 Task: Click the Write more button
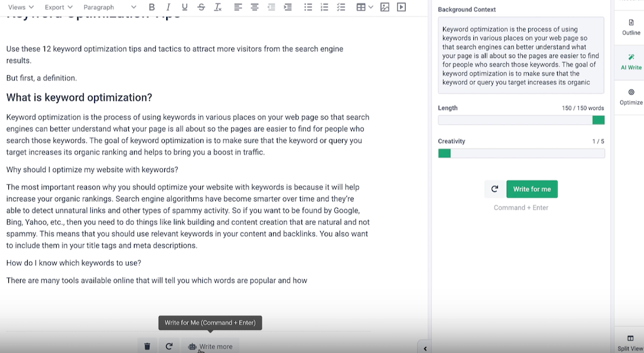point(211,347)
